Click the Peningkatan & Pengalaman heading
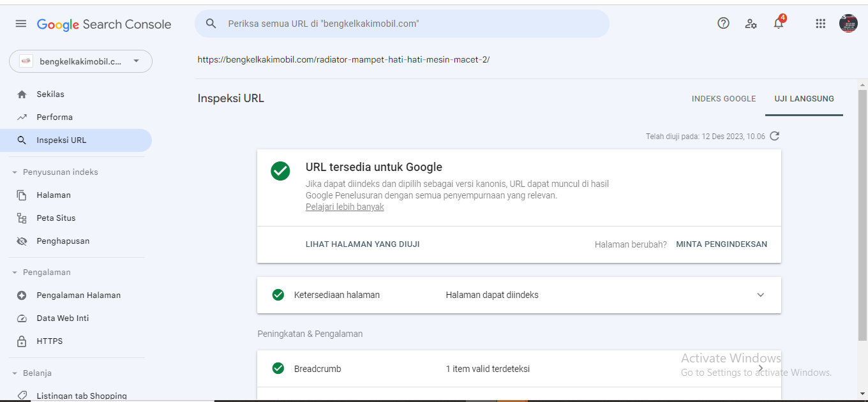Screen dimensions: 868x402 point(310,334)
